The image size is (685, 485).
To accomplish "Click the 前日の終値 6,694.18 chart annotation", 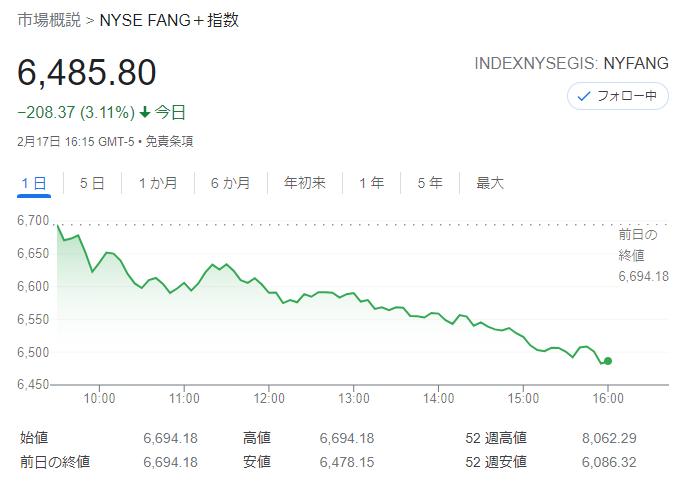I will (643, 256).
